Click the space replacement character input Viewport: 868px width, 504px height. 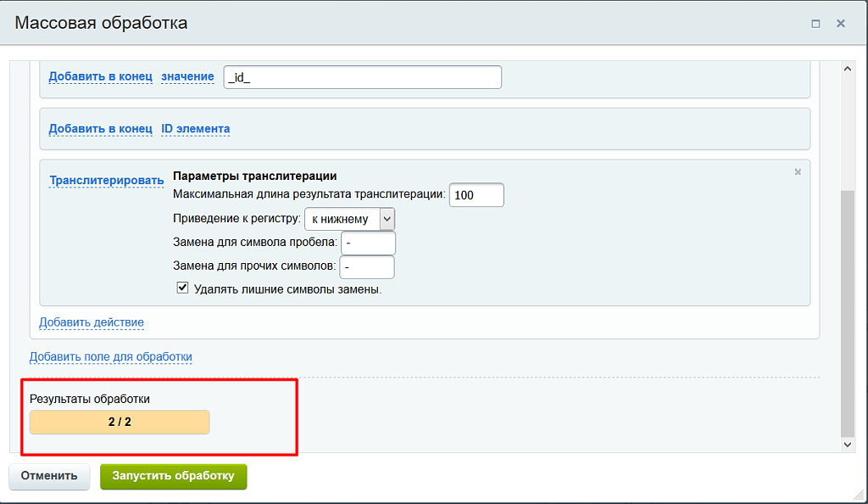coord(368,243)
